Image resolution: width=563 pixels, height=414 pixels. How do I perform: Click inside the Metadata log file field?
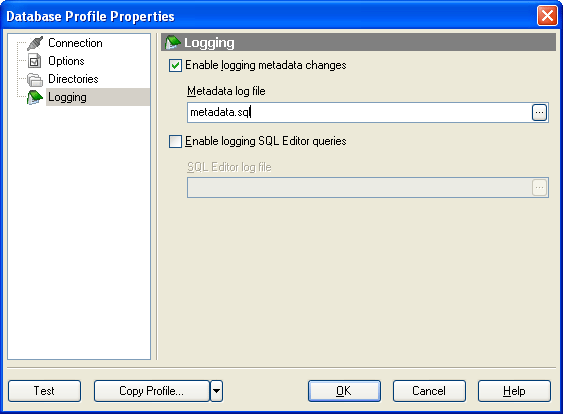tap(359, 113)
